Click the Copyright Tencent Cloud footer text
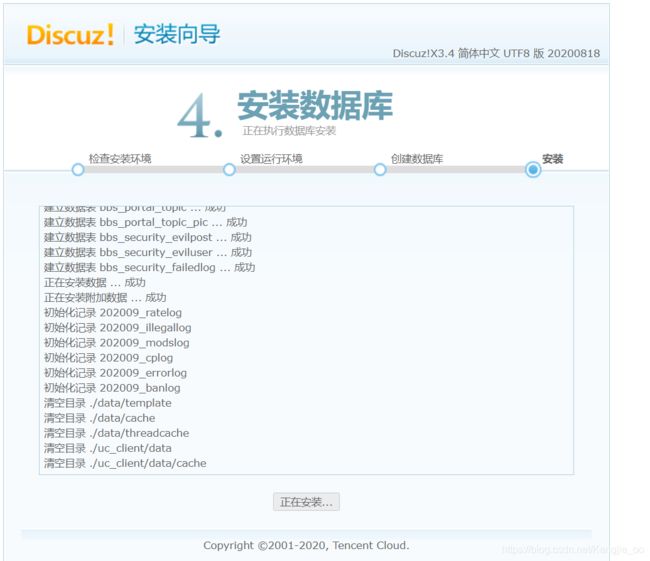This screenshot has width=650, height=561. (306, 545)
